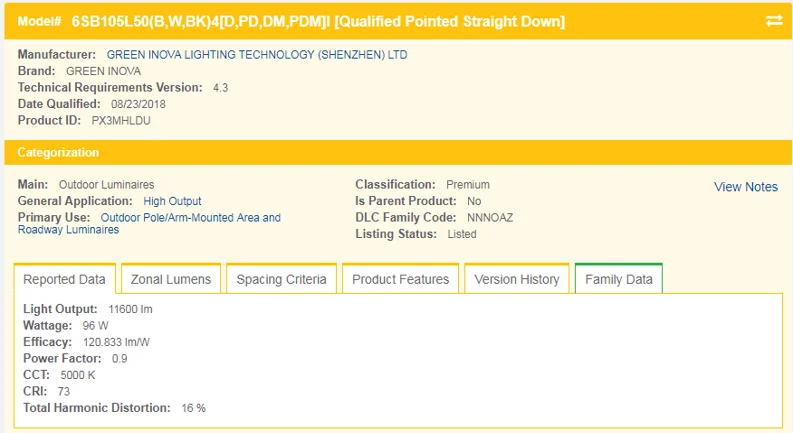The width and height of the screenshot is (793, 433).
Task: Open the High Output general application link
Action: point(172,201)
